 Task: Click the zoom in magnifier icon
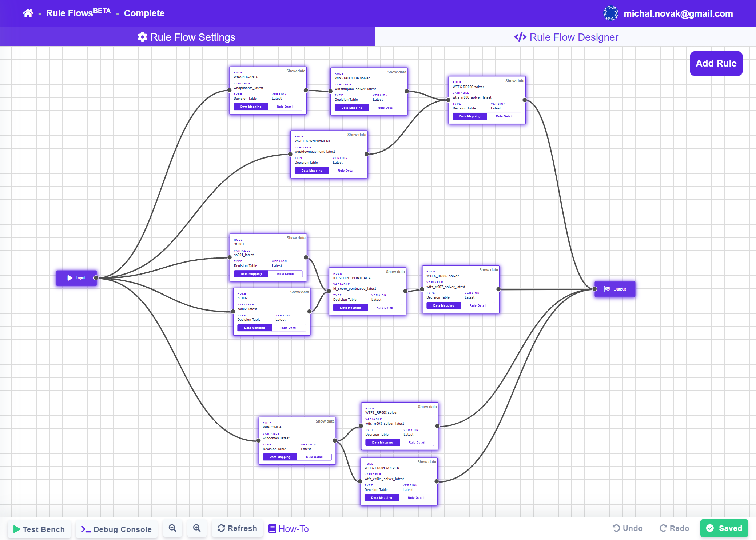click(197, 528)
